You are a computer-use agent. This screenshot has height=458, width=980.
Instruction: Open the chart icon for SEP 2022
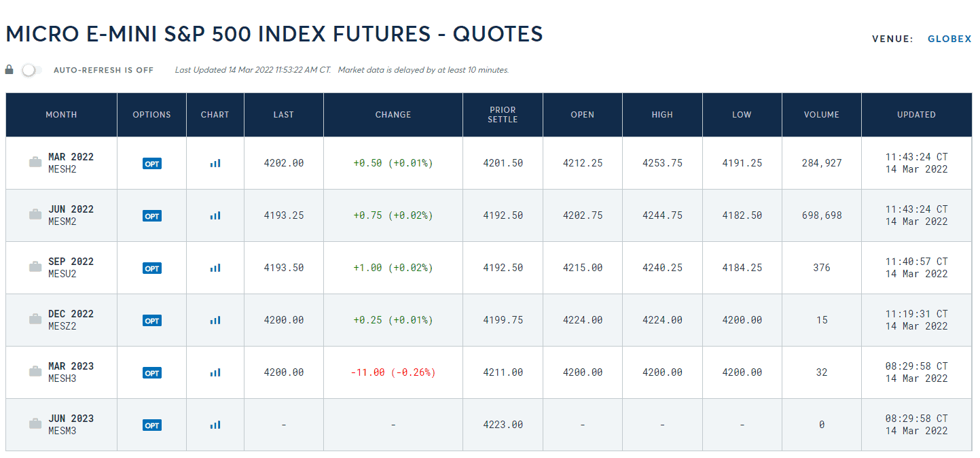tap(215, 268)
